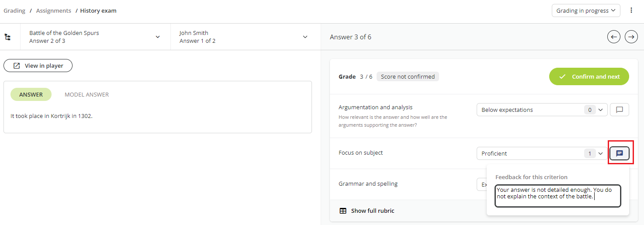Close filled feedback icon for Focus on subject
644x225 pixels.
pos(620,153)
